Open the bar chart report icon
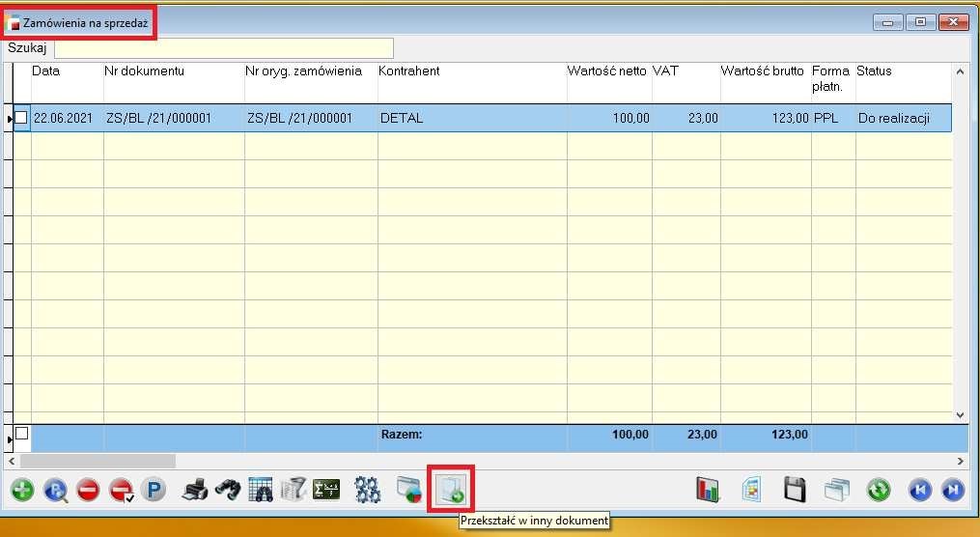 708,490
